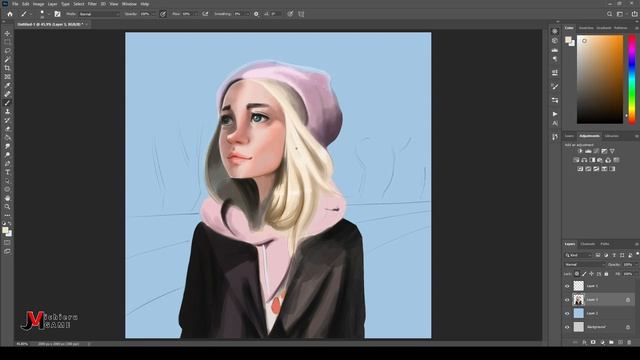Image resolution: width=640 pixels, height=360 pixels.
Task: Open brush settings panel icon in options bar
Action: pos(58,14)
